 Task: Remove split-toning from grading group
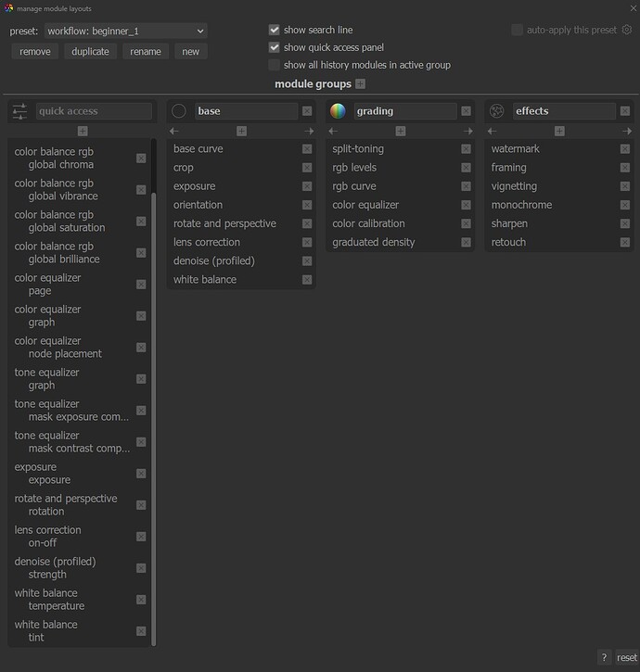tap(466, 148)
